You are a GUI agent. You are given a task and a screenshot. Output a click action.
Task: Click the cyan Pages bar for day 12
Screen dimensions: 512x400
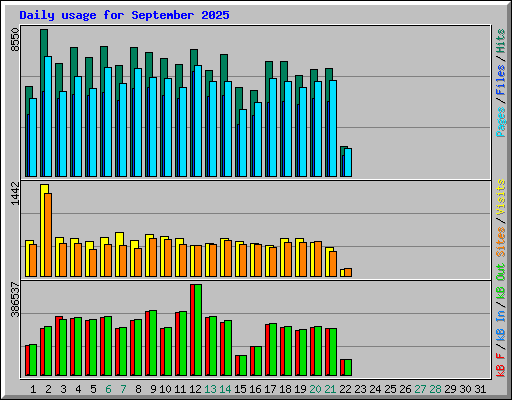click(198, 121)
